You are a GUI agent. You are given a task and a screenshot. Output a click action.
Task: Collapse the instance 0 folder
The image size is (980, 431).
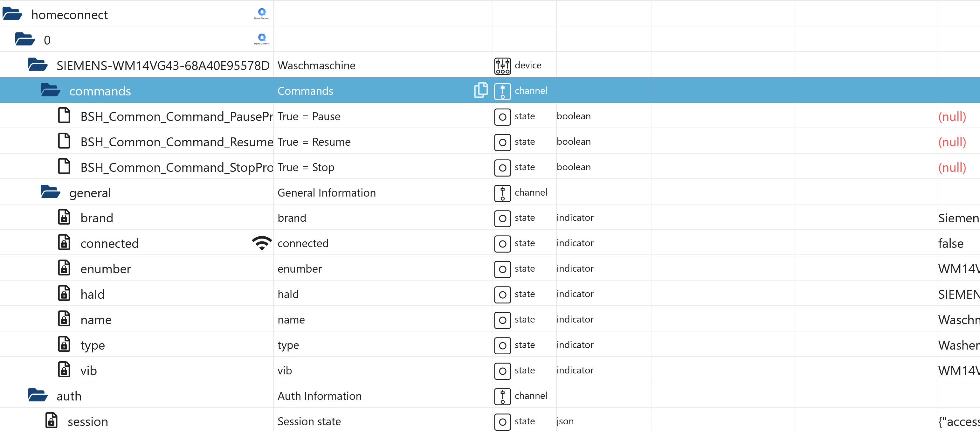(x=25, y=39)
